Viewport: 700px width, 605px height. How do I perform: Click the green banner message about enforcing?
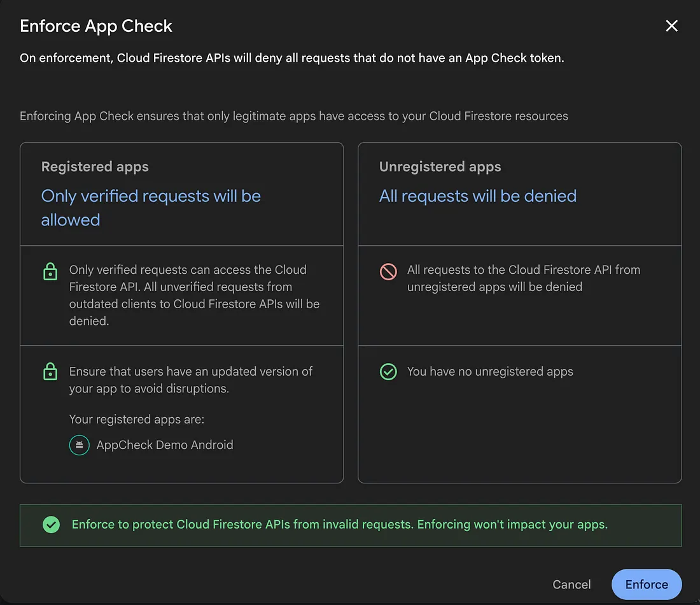coord(340,525)
